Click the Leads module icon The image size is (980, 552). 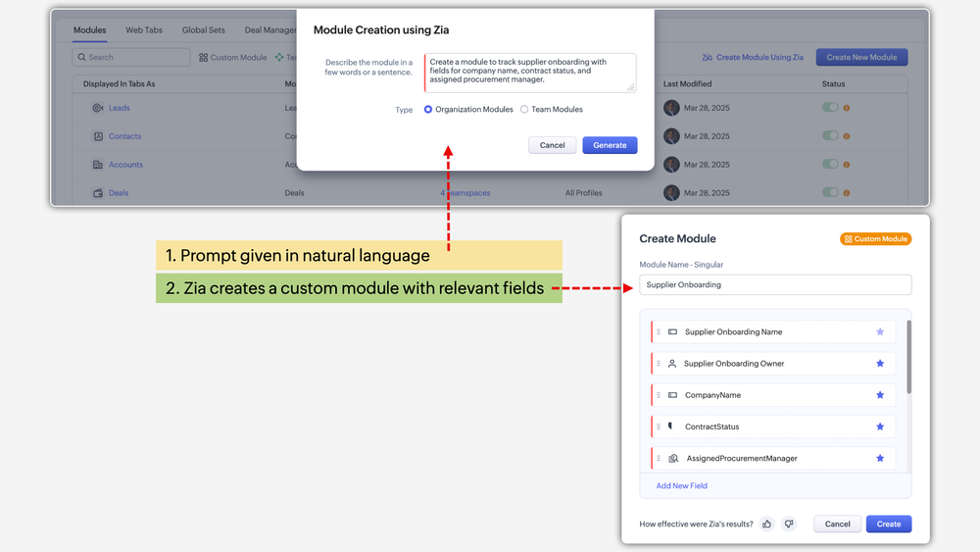coord(97,108)
